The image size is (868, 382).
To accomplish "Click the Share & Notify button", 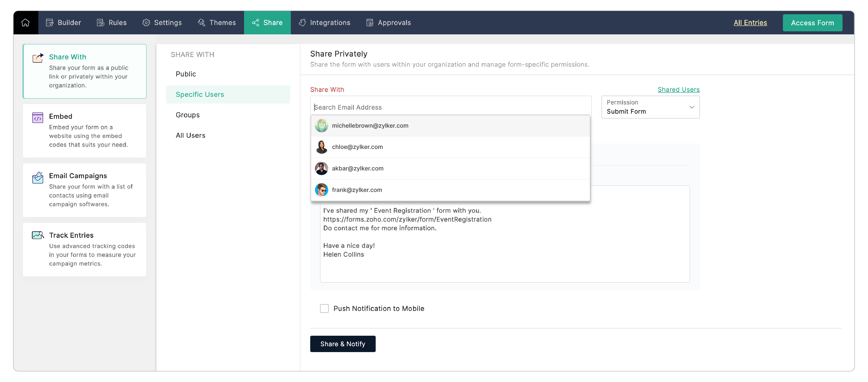I will click(x=343, y=344).
